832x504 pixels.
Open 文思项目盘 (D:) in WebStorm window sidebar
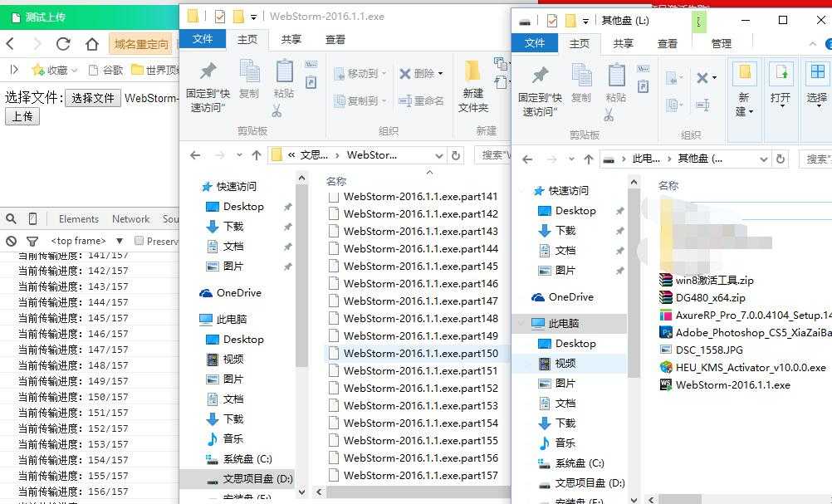pyautogui.click(x=249, y=478)
